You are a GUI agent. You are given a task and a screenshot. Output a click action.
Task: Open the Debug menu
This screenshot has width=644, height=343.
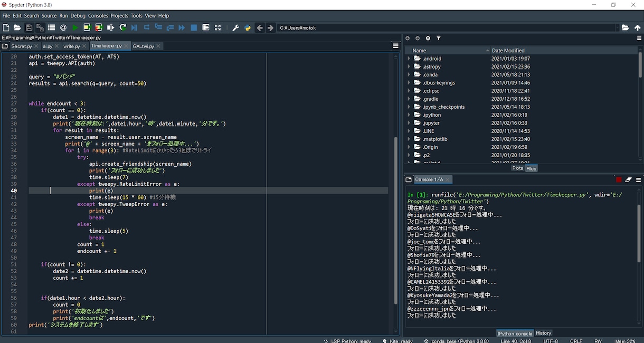(x=78, y=16)
